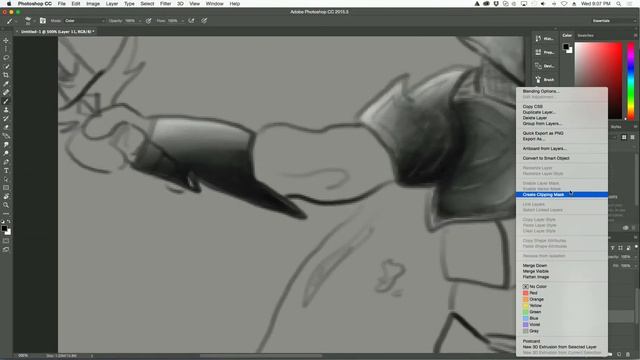The image size is (640, 360).
Task: Select the Zoom tool
Action: pos(6,205)
